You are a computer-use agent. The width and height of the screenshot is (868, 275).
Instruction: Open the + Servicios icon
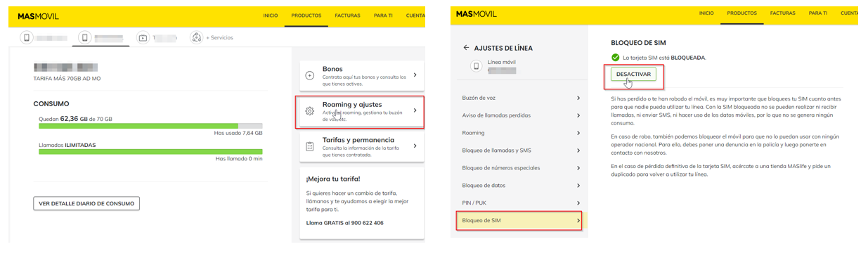coord(196,38)
